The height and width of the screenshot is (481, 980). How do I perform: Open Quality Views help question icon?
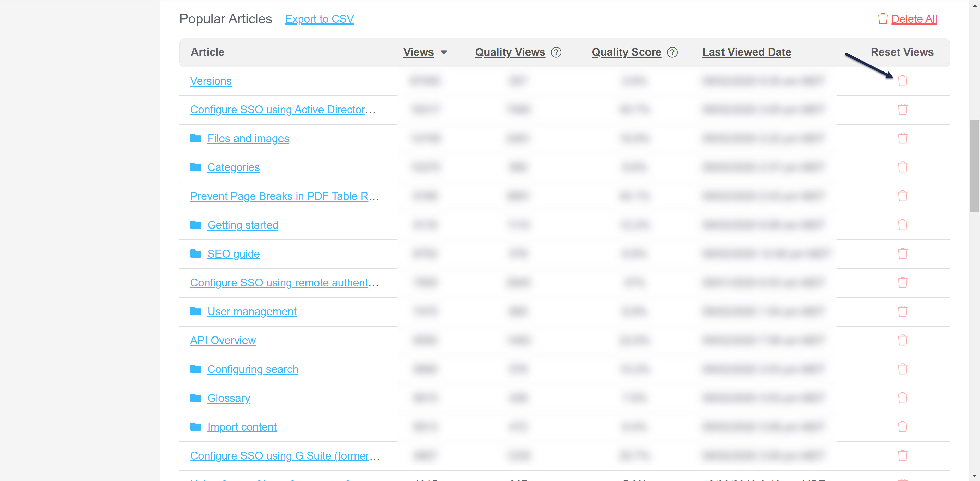556,52
